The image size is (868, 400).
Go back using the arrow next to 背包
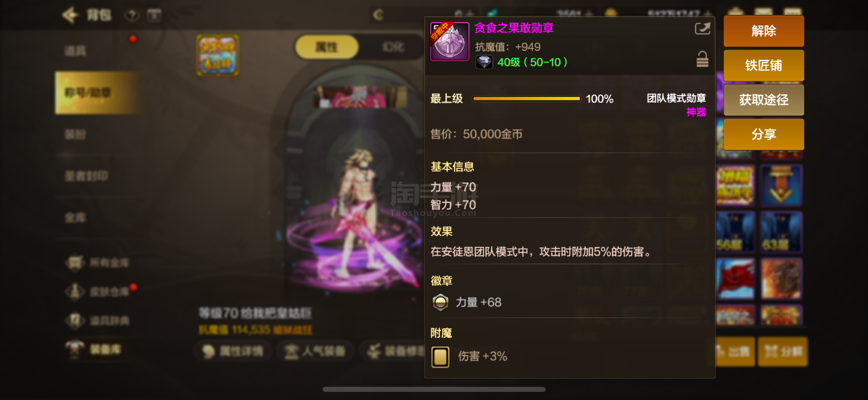[x=70, y=15]
